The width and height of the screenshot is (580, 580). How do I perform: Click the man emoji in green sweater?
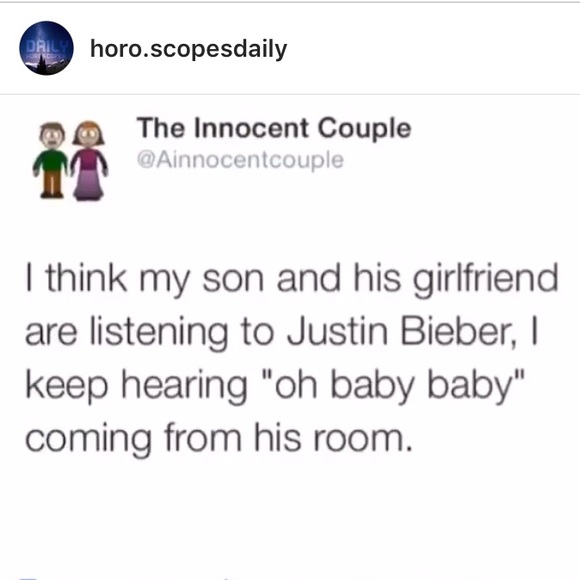tap(51, 160)
